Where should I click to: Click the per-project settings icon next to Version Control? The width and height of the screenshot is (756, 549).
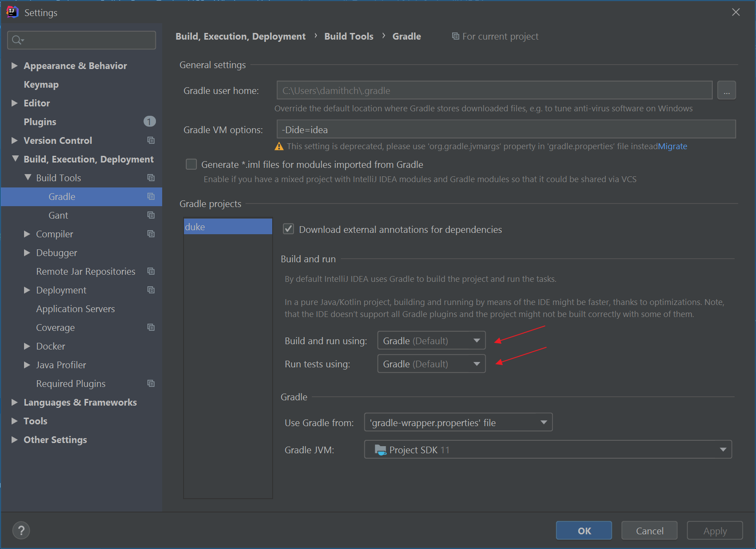[x=151, y=140]
